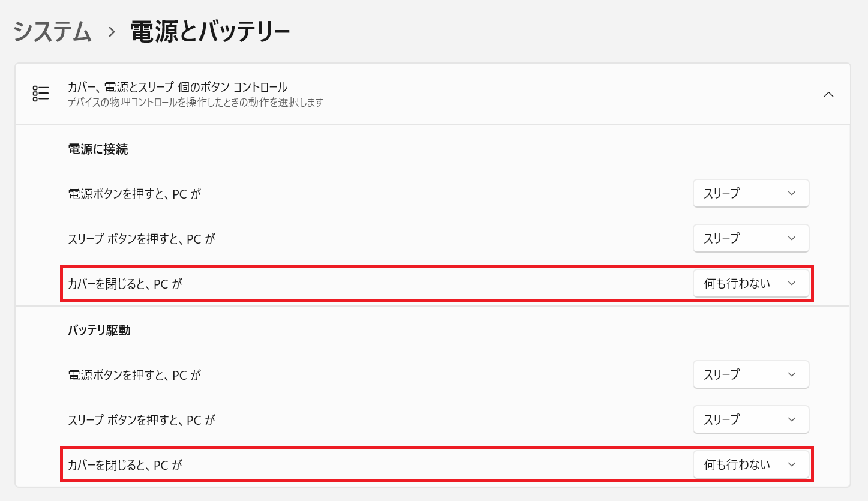Open カバーを閉じると dropdown under 電源に接続
This screenshot has height=501, width=868.
(x=750, y=283)
